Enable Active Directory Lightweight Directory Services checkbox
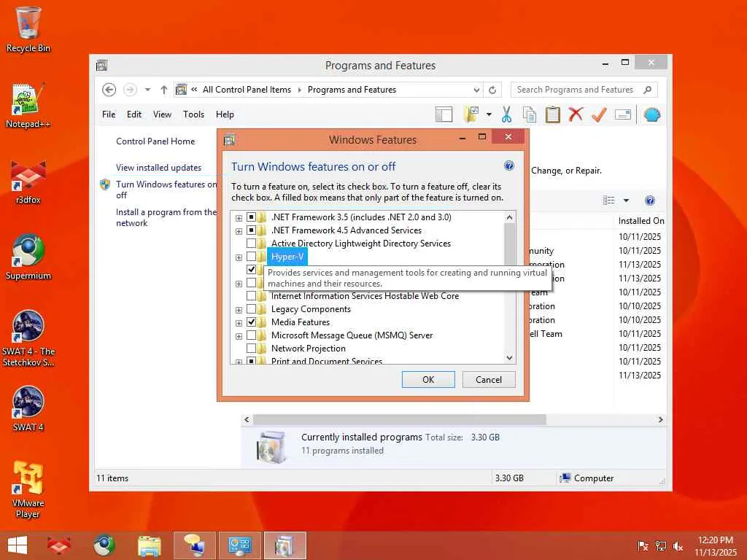The width and height of the screenshot is (747, 560). pos(251,244)
